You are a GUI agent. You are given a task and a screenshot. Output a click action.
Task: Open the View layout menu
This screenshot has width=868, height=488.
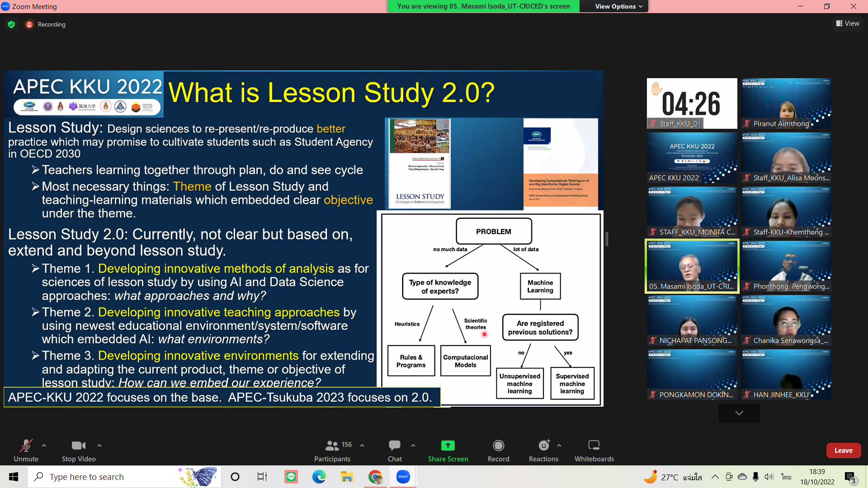pyautogui.click(x=848, y=23)
